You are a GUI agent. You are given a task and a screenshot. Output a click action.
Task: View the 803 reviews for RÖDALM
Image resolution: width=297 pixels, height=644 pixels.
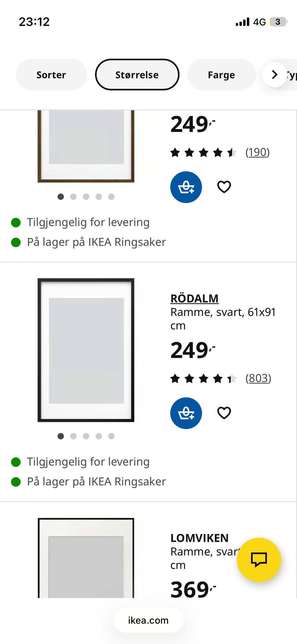point(258,378)
